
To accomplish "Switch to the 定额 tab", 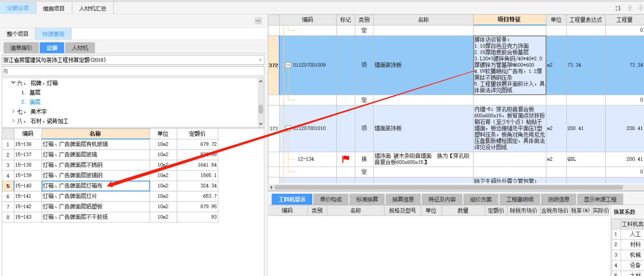I will coord(52,48).
